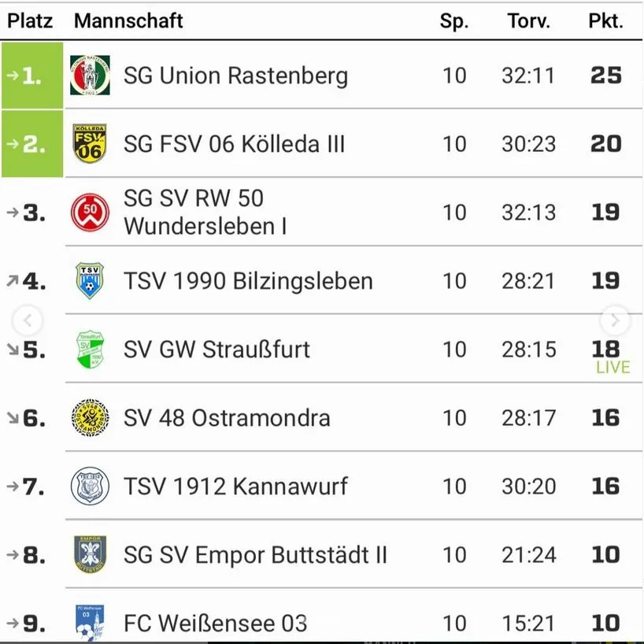Click the SG Union Rastenberg club crest
644x644 pixels.
[x=90, y=76]
